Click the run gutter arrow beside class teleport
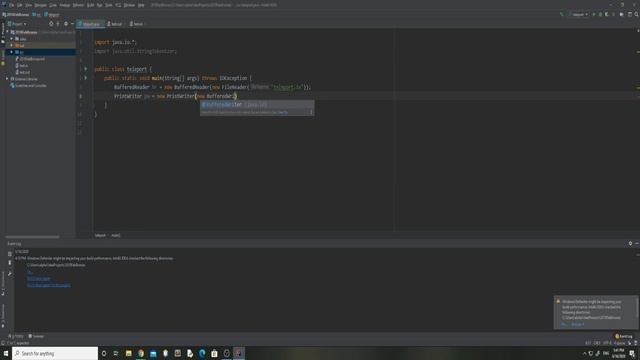 tap(86, 69)
